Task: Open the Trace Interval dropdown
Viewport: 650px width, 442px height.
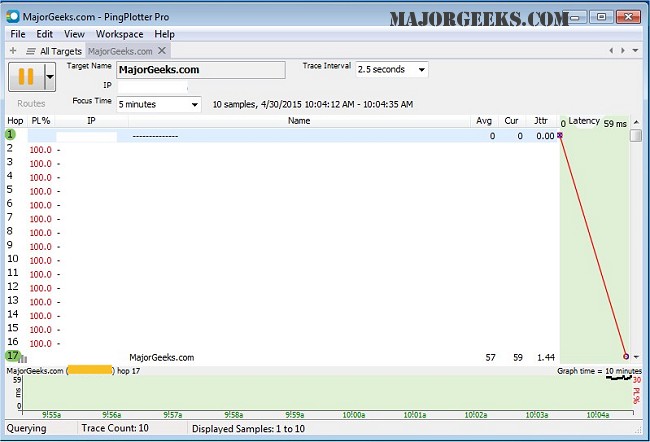Action: click(x=391, y=69)
